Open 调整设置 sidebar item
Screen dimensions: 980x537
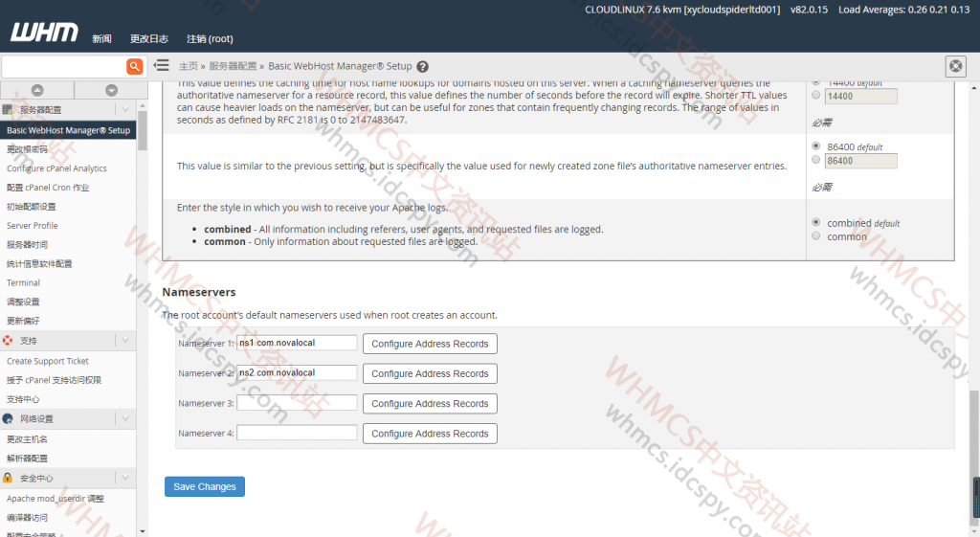[x=23, y=302]
